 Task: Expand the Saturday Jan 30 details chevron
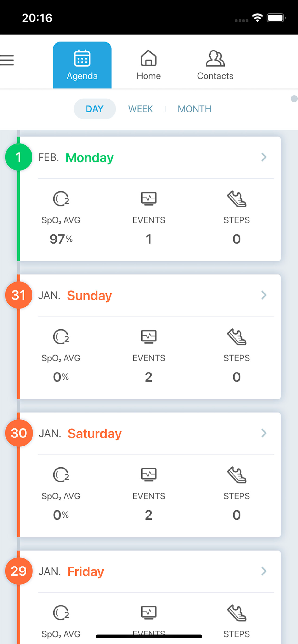(264, 433)
